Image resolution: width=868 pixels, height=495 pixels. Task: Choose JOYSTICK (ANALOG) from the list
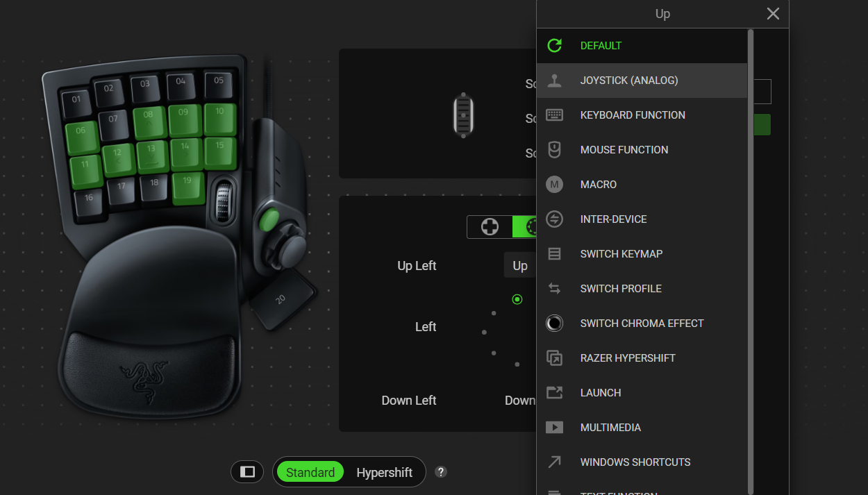pyautogui.click(x=642, y=81)
